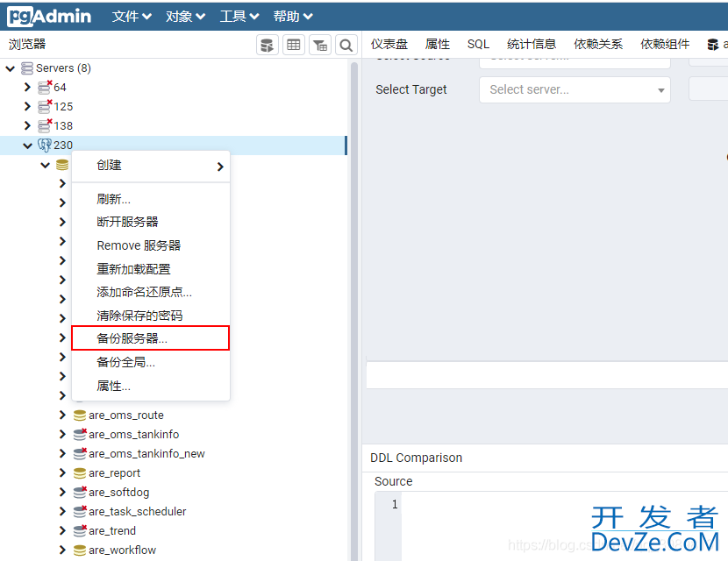
Task: Expand server 125 node
Action: pos(27,107)
